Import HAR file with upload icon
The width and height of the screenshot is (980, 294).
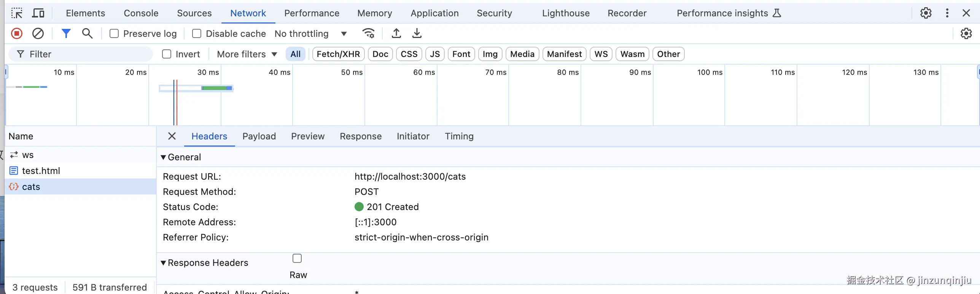tap(396, 33)
